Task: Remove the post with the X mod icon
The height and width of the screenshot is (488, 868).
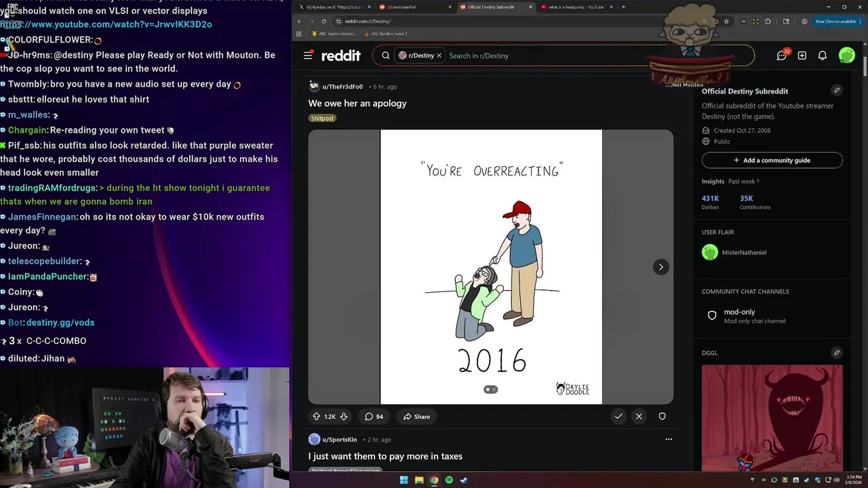Action: coord(639,416)
